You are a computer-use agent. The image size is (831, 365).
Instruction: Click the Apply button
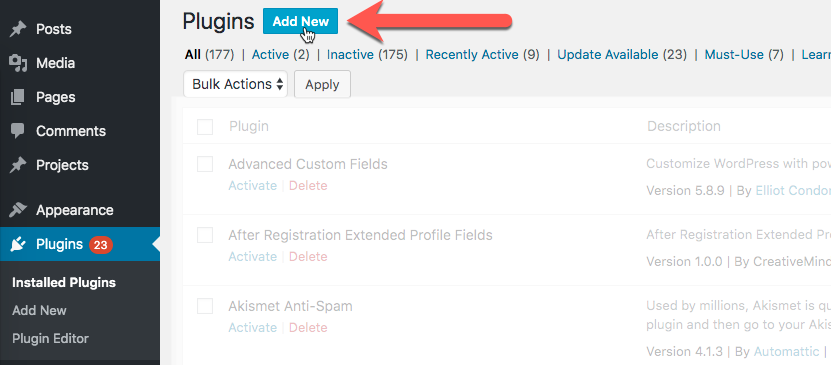pos(322,84)
